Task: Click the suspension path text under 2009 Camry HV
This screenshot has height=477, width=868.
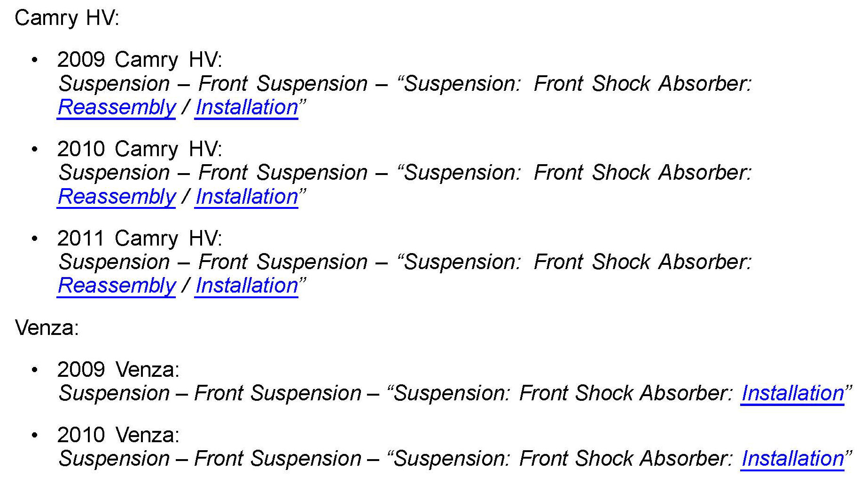Action: coord(404,84)
